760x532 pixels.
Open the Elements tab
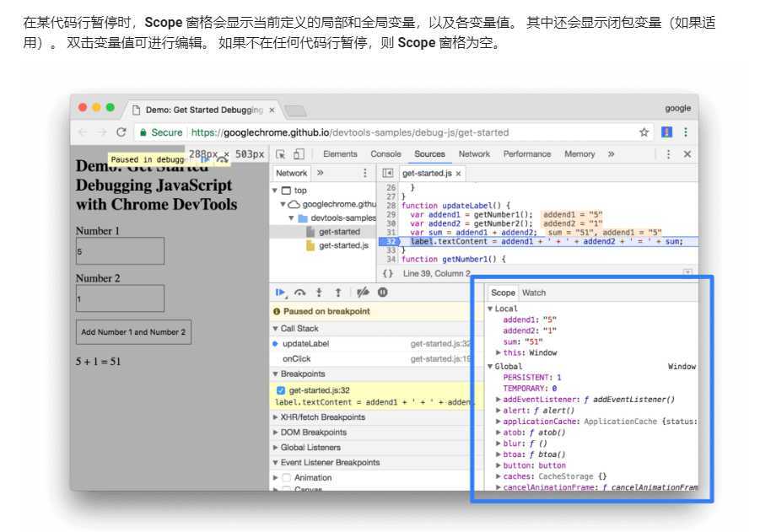click(x=340, y=153)
